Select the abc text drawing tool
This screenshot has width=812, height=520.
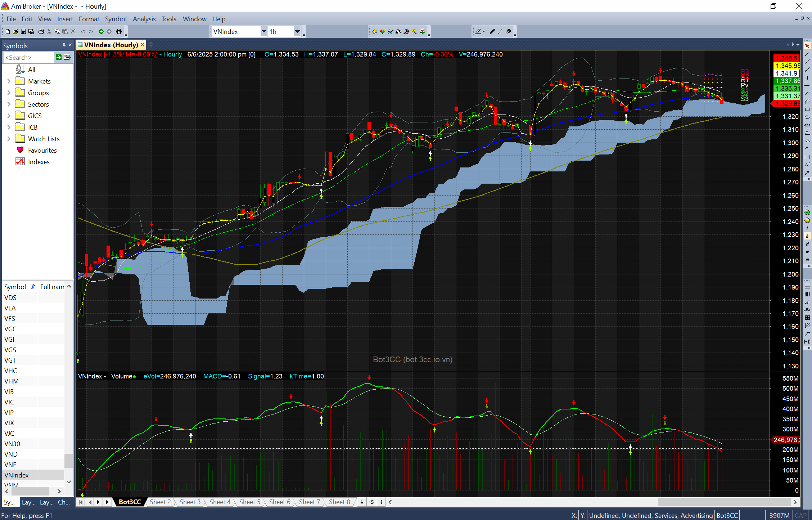click(807, 125)
